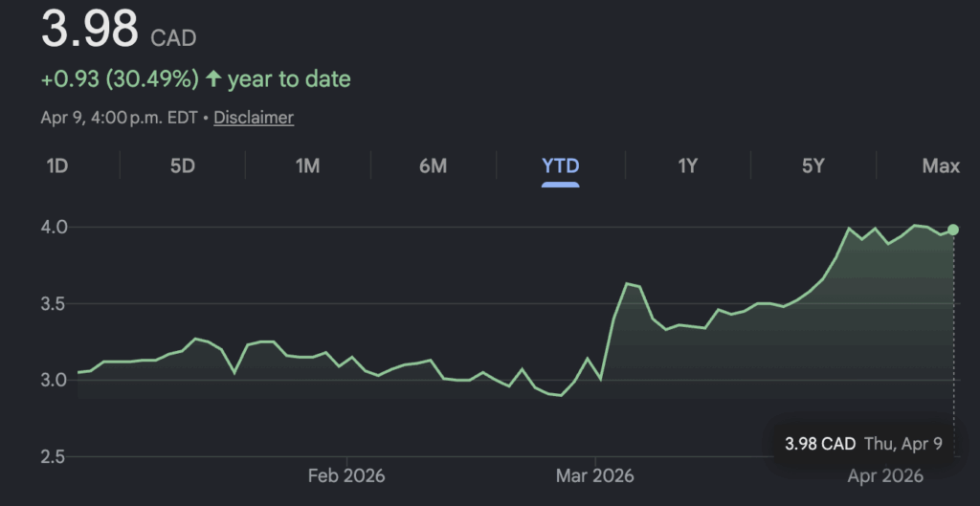
Task: Open the 1M chart view
Action: [x=307, y=166]
